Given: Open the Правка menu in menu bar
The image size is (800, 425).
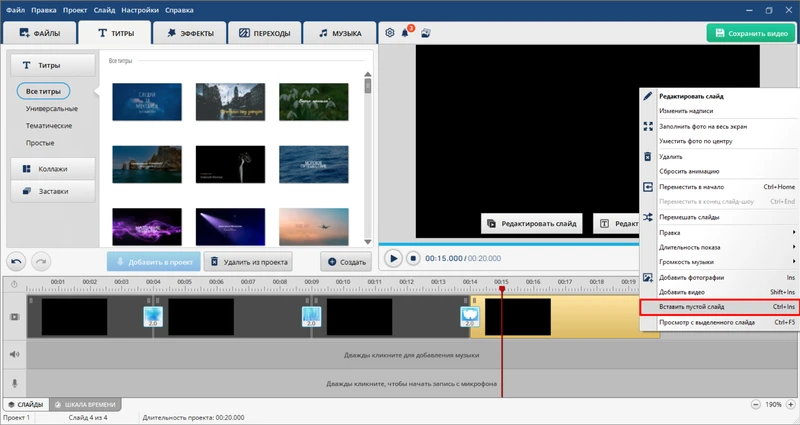Looking at the screenshot, I should click(43, 10).
